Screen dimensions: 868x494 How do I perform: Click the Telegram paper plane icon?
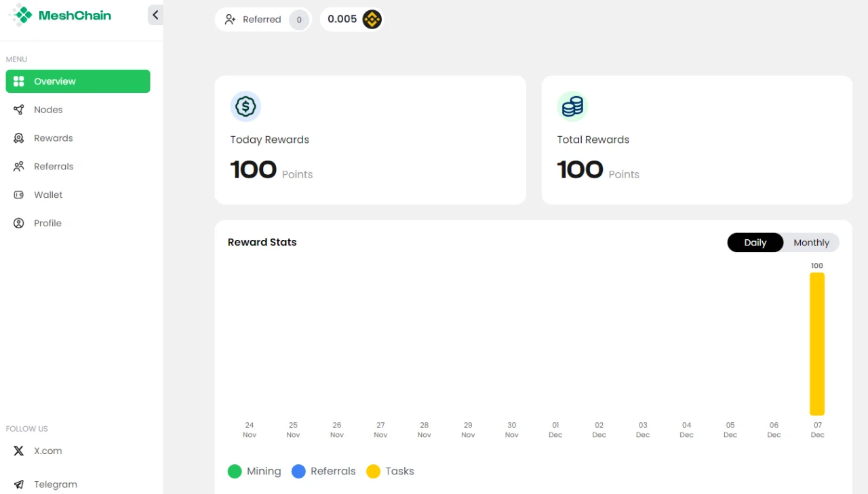point(19,485)
